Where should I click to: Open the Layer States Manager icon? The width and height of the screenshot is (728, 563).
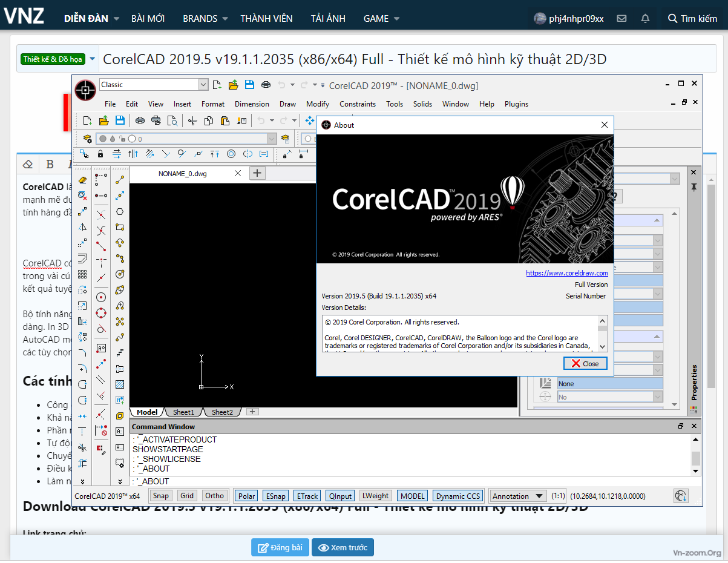(286, 139)
